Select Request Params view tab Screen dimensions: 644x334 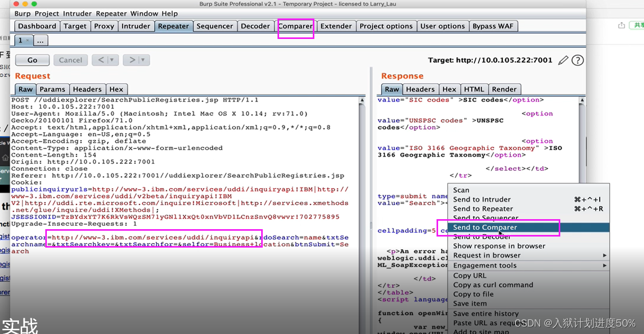point(52,90)
